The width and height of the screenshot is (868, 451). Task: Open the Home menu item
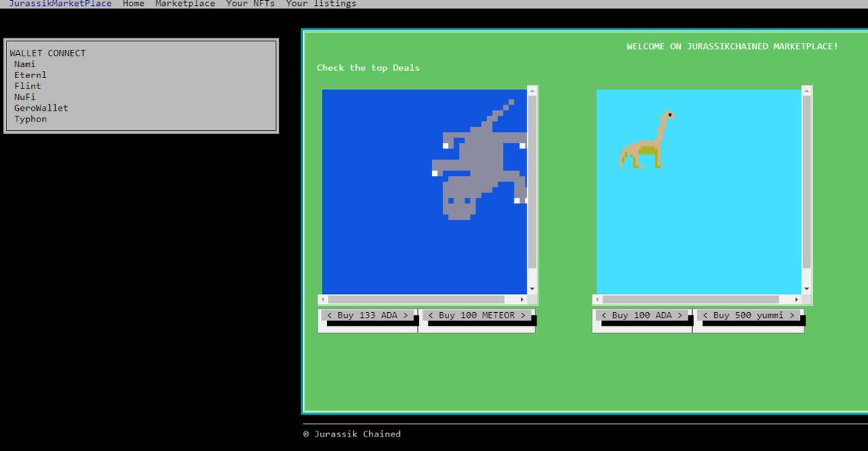coord(133,4)
